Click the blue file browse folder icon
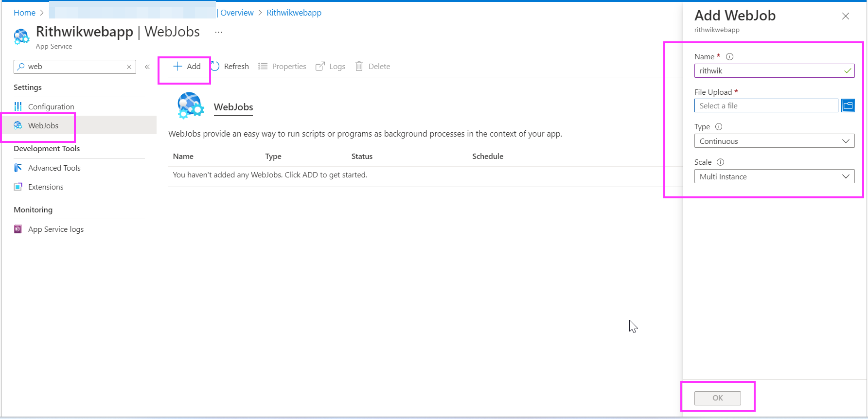 848,105
